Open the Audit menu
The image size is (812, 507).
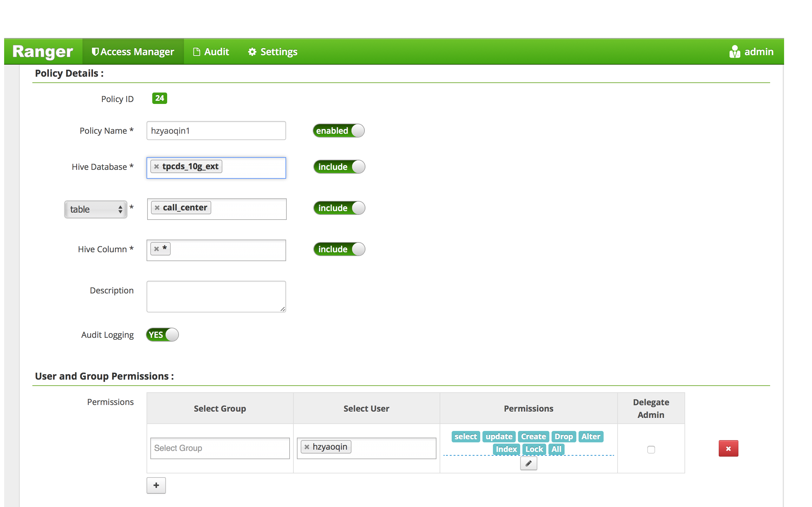211,52
